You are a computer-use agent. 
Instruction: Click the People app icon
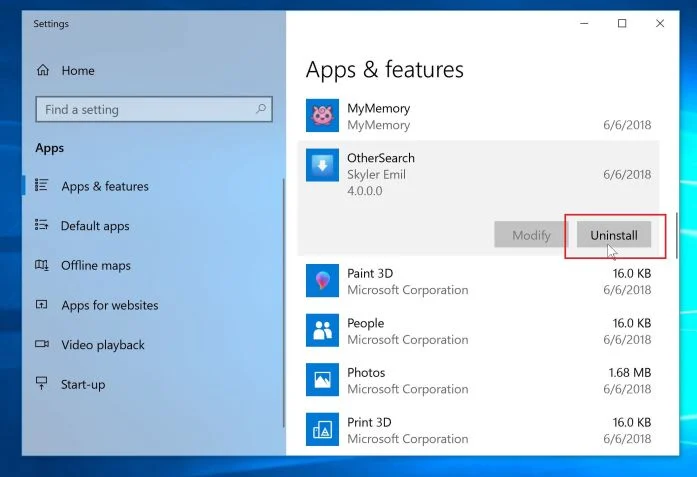click(322, 330)
